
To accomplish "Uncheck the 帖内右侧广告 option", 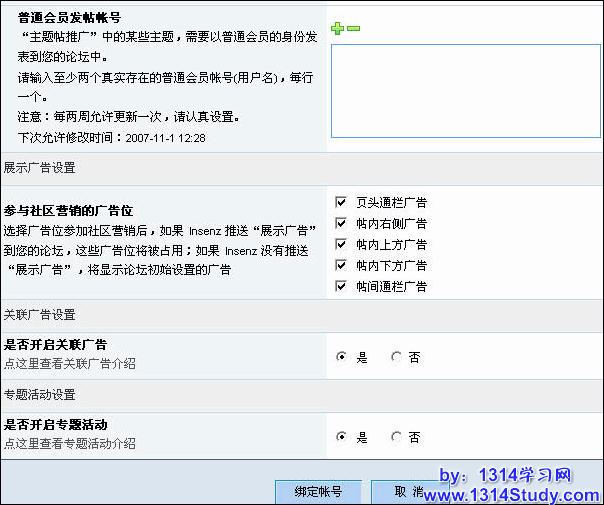I will point(342,223).
